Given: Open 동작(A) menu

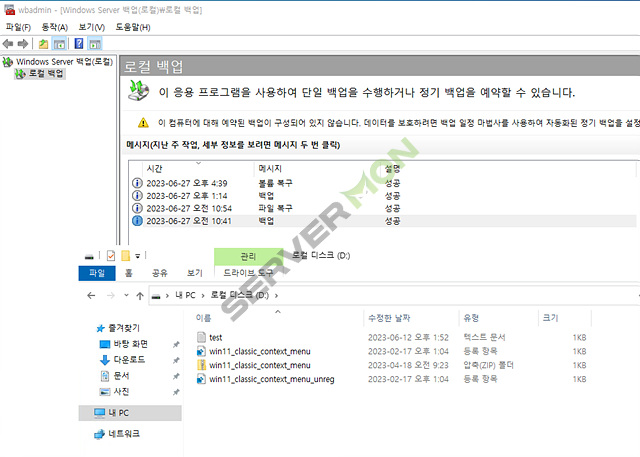Looking at the screenshot, I should coord(55,27).
